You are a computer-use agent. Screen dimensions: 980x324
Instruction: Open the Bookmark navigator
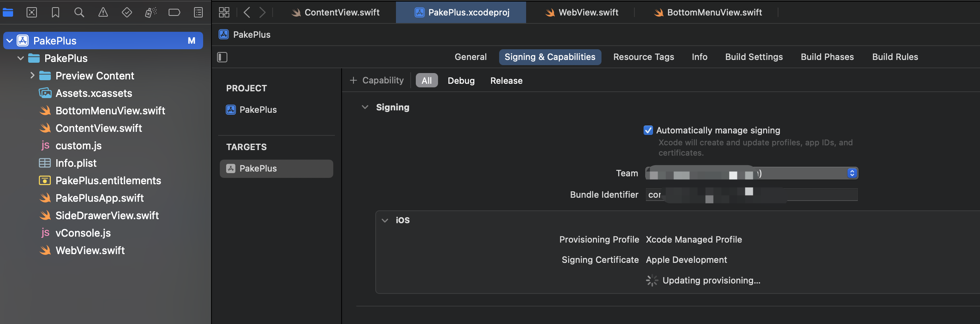pyautogui.click(x=56, y=12)
